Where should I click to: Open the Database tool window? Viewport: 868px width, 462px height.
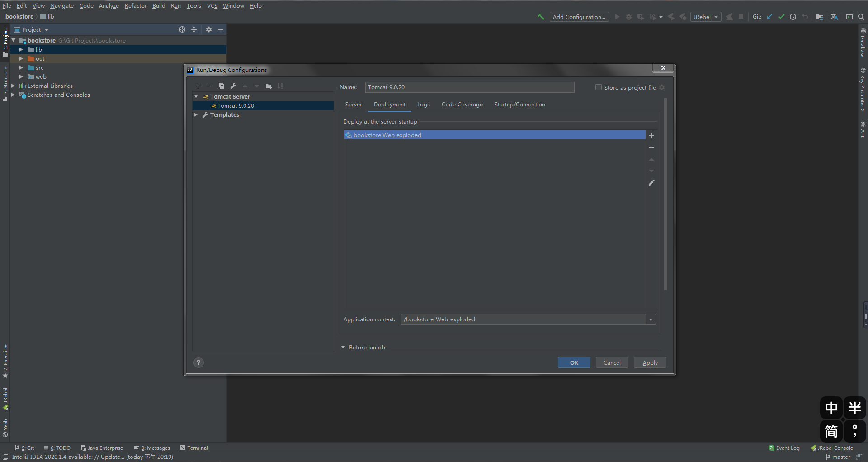click(x=863, y=43)
